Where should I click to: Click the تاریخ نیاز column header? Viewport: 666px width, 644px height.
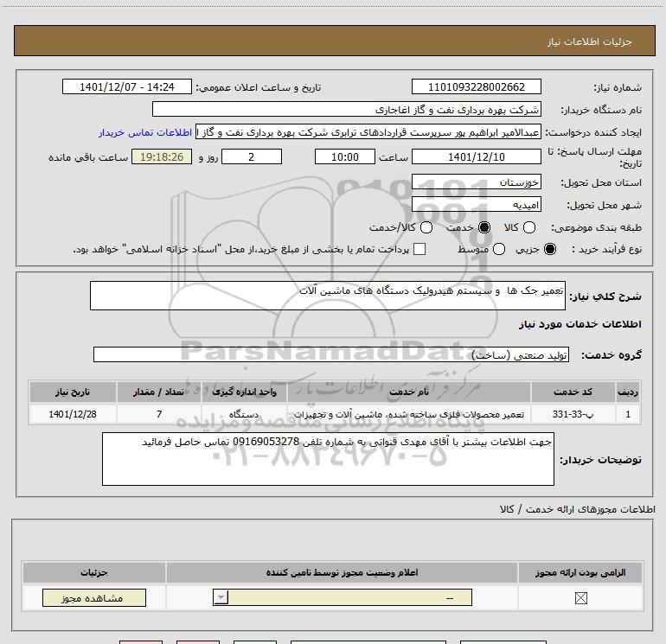click(73, 392)
